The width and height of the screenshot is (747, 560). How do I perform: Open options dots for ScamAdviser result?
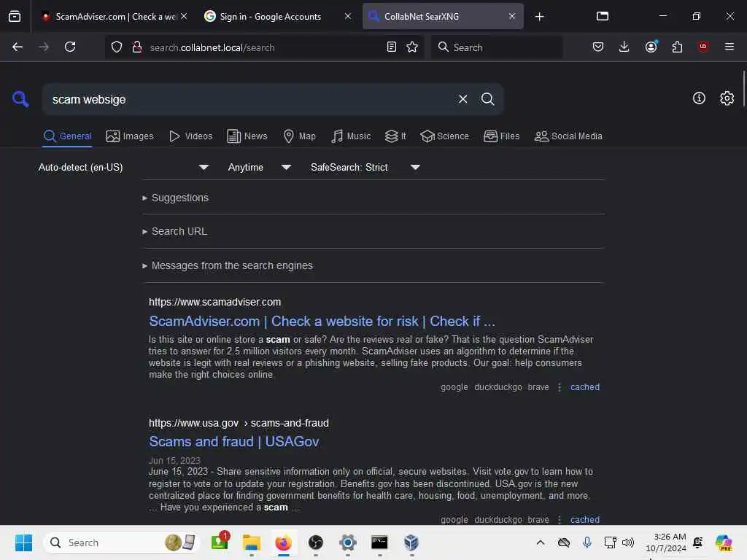click(x=560, y=387)
